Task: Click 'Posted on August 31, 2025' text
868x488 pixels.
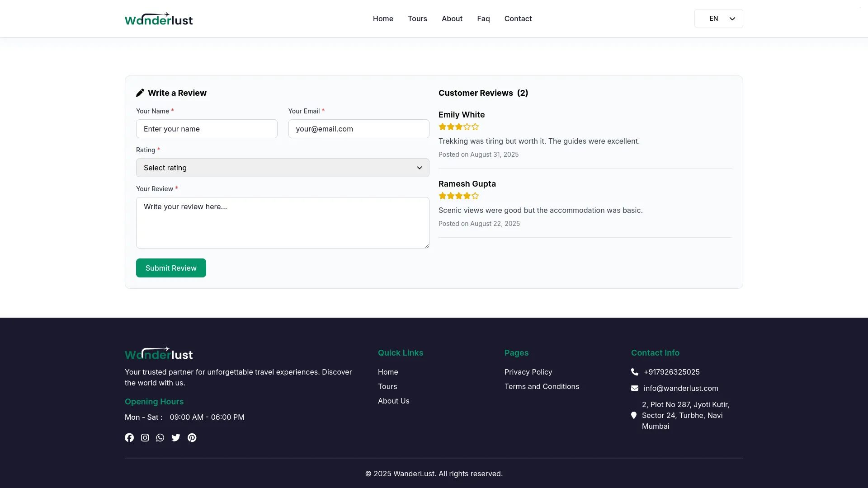Action: [478, 155]
